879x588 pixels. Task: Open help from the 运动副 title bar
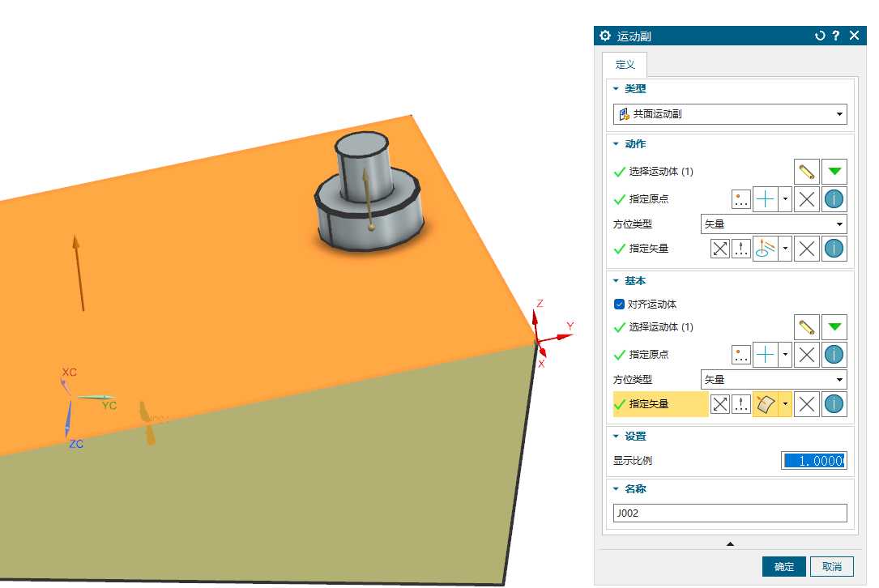835,36
